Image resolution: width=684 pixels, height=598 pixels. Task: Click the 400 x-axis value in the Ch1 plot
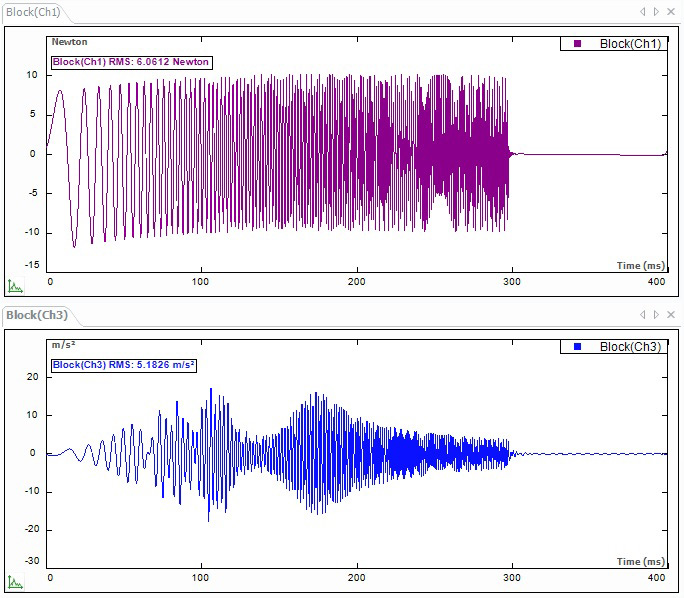click(x=657, y=282)
